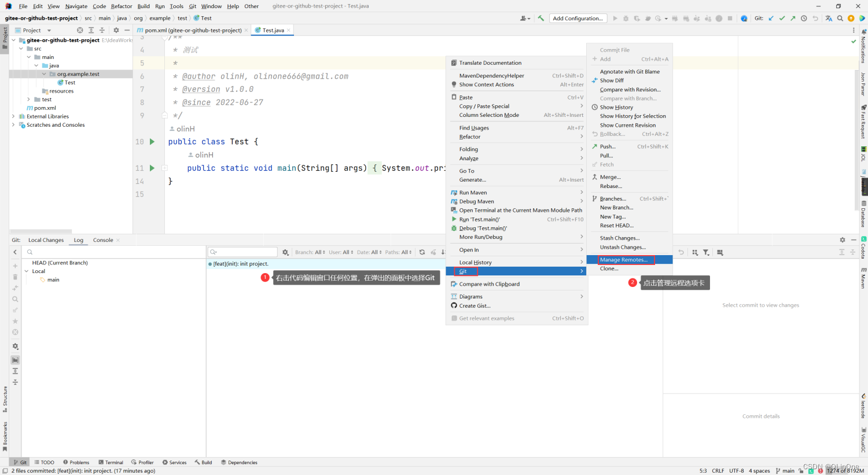Click Expand All icon in Project panel

point(91,30)
